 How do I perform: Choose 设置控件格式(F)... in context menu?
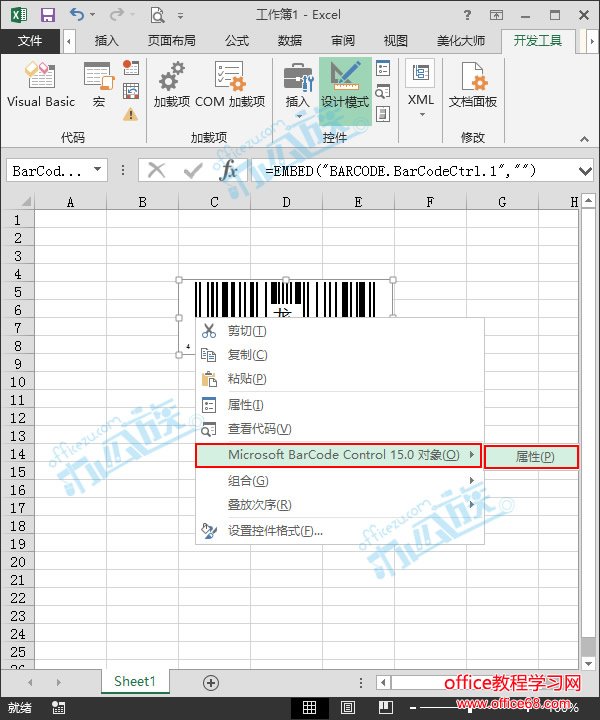tap(340, 531)
